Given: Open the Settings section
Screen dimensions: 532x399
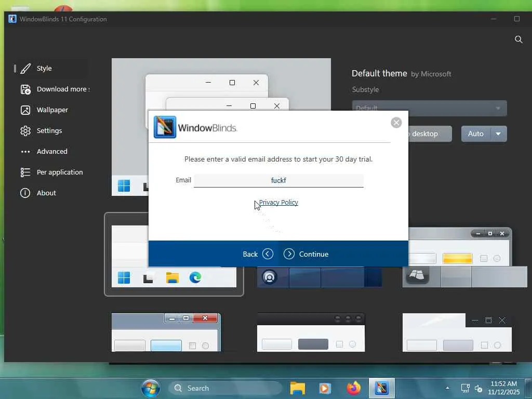Looking at the screenshot, I should 41,130.
